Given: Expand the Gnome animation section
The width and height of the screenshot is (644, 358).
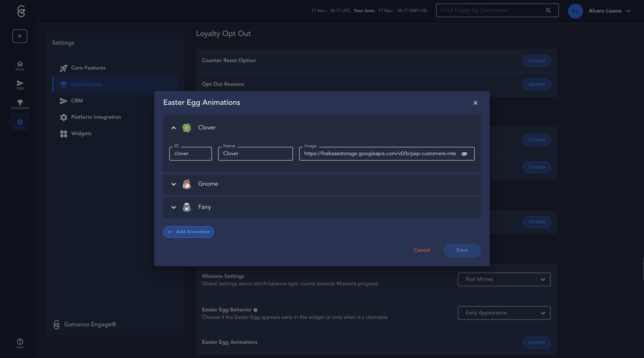Looking at the screenshot, I should (173, 184).
